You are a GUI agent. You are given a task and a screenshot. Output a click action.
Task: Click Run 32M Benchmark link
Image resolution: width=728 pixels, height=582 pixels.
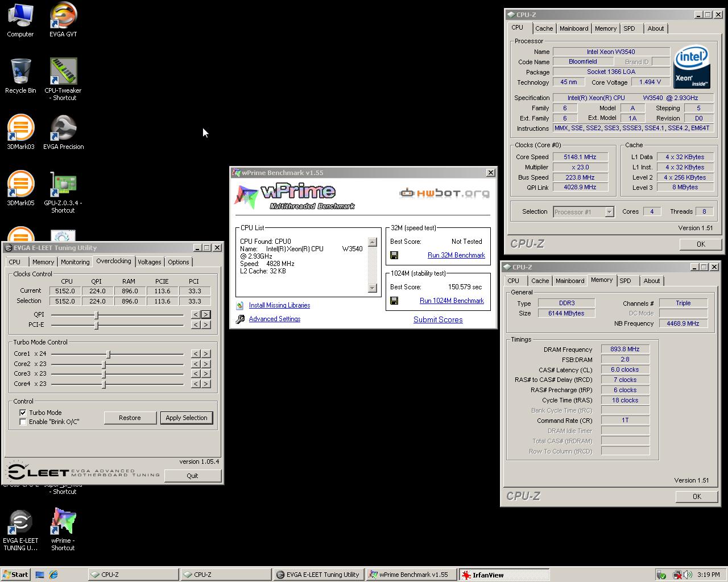click(x=456, y=255)
